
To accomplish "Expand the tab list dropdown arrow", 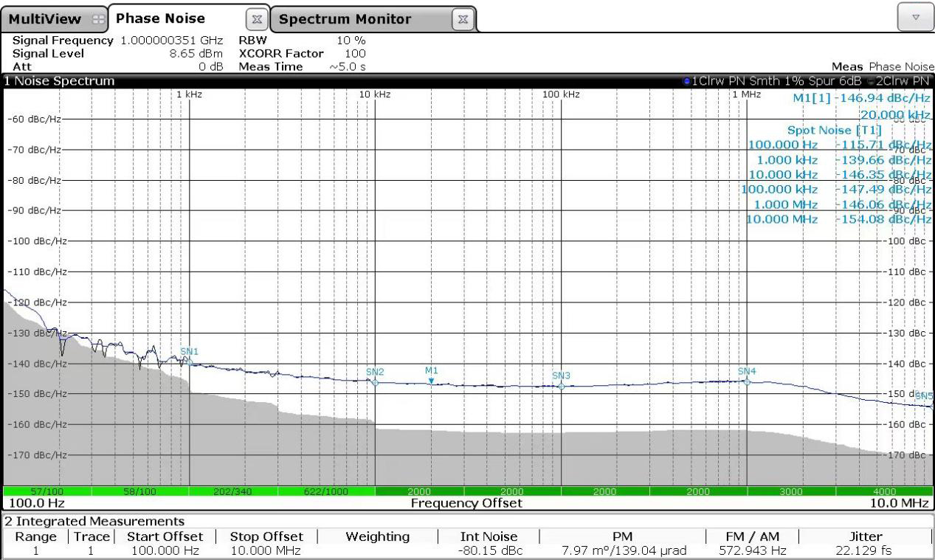I will point(913,15).
